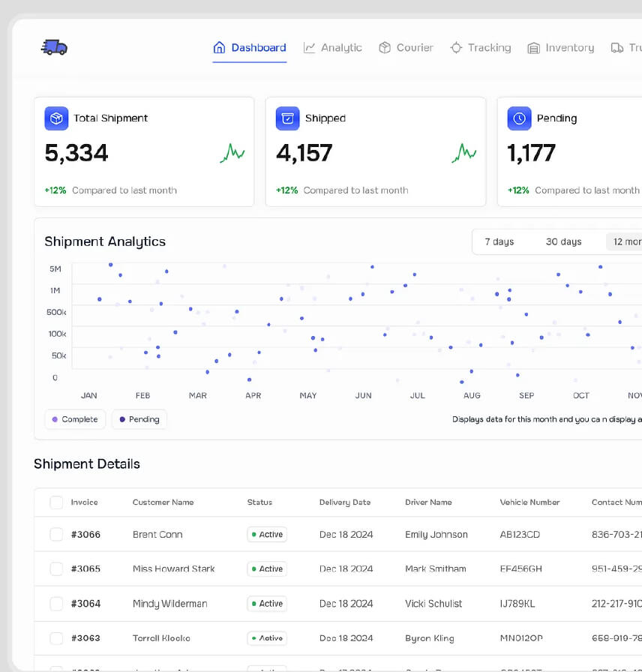Click the 1,177 pending value

(x=532, y=154)
